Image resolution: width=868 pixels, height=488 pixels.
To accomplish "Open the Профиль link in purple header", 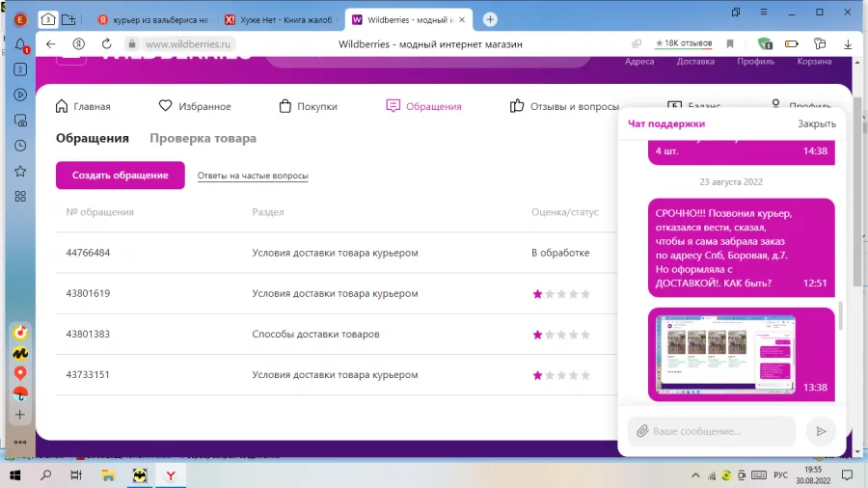I will coord(755,62).
